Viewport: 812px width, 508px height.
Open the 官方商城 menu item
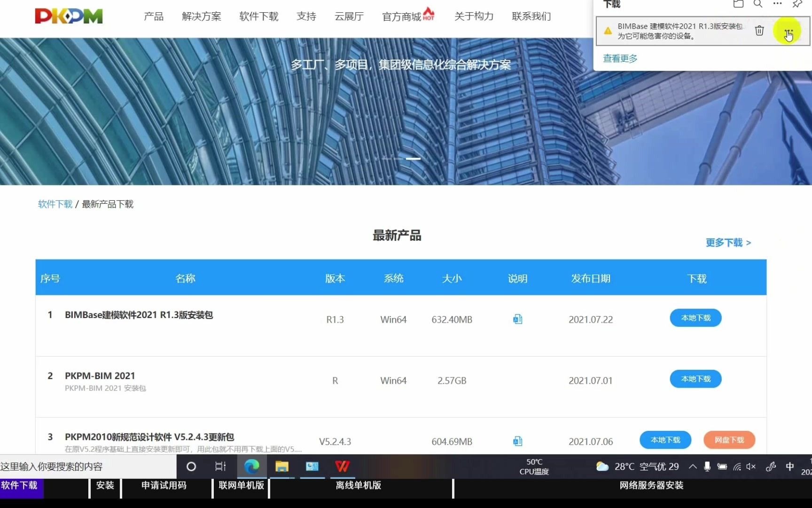(402, 17)
